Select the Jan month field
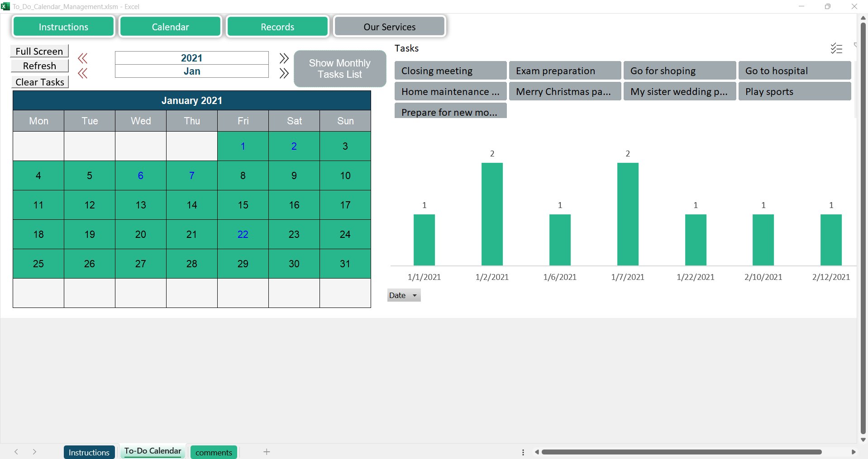Viewport: 868px width, 459px height. [191, 71]
